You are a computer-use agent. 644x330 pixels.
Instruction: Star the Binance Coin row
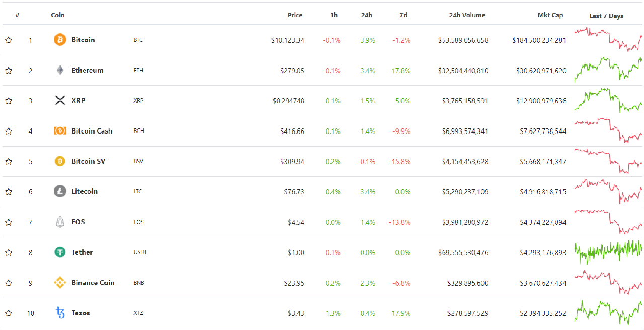[9, 283]
